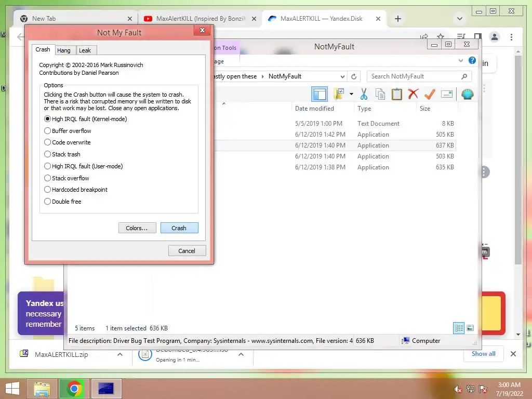Click muted volume tray icon
This screenshot has width=532, height=399.
coord(458,389)
